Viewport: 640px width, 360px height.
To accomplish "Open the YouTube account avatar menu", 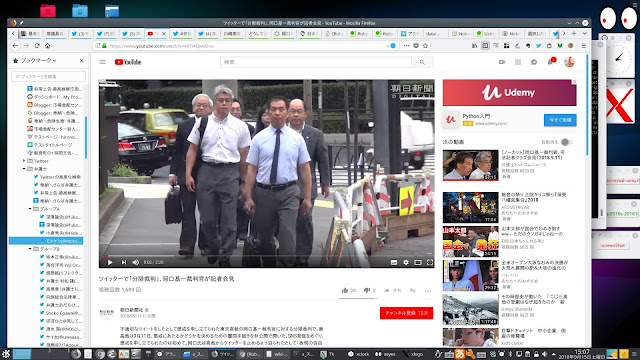I will click(569, 62).
